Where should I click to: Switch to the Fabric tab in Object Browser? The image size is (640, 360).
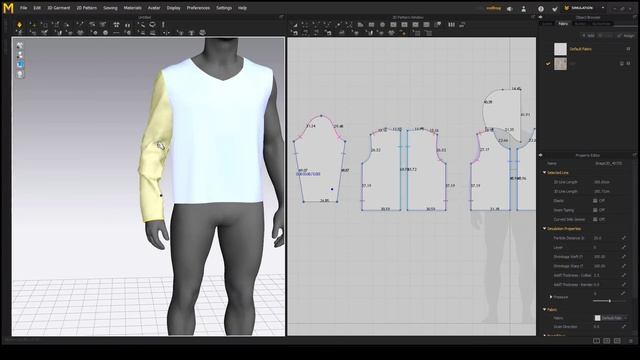pos(563,24)
